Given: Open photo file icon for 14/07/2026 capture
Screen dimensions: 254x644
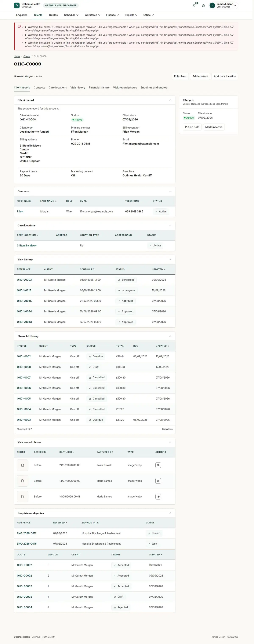Looking at the screenshot, I should (22, 481).
